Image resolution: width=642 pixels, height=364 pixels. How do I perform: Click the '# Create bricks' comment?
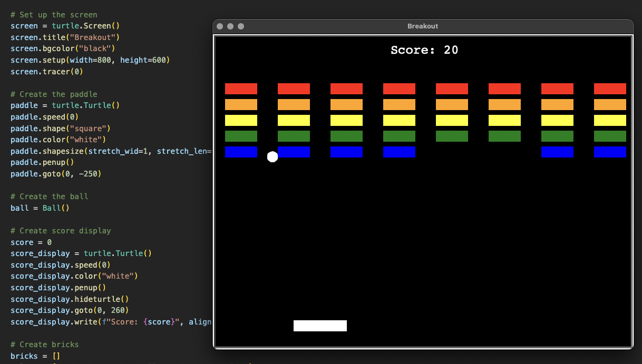click(45, 345)
